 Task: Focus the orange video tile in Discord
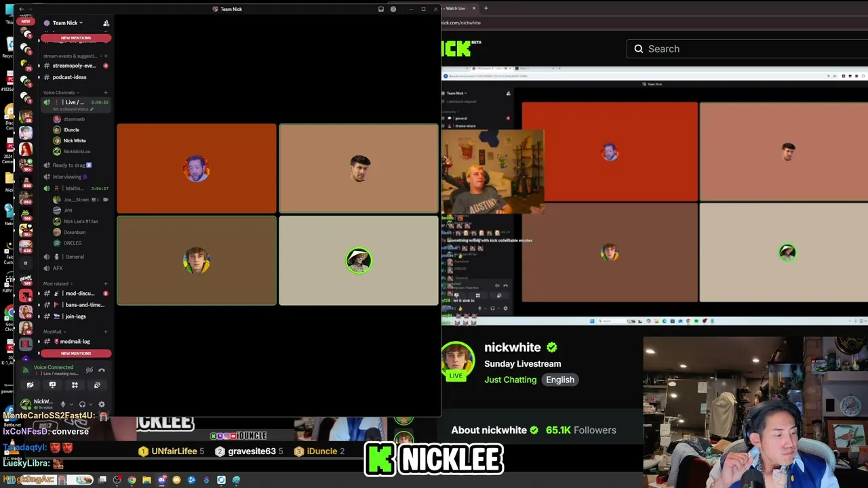click(197, 168)
